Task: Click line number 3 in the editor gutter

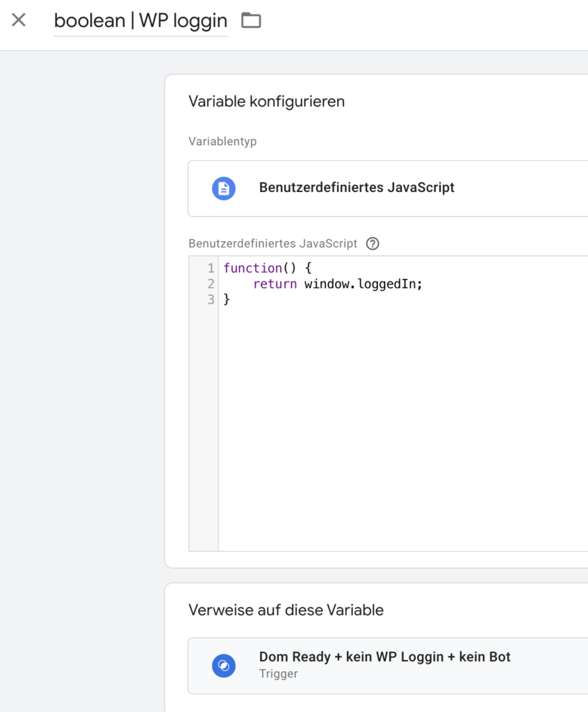Action: click(211, 300)
